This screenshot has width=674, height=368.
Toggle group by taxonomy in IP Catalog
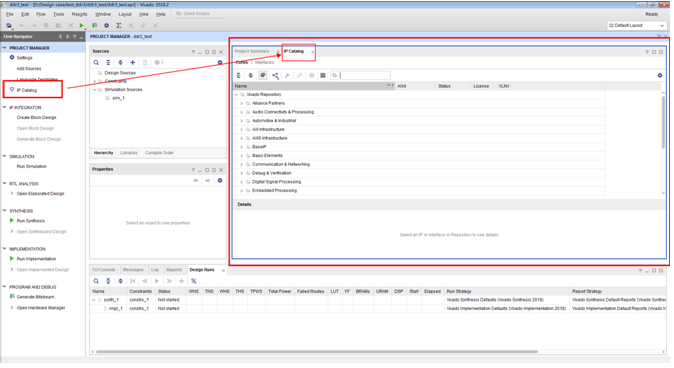(263, 75)
